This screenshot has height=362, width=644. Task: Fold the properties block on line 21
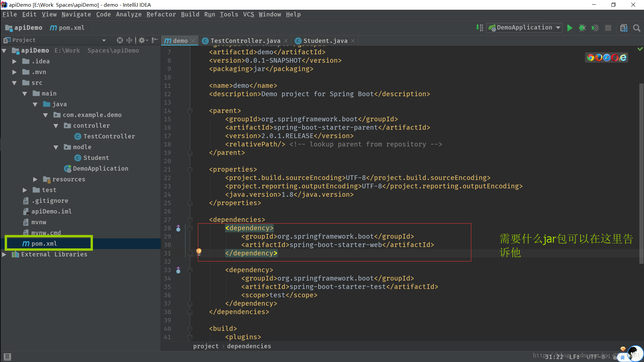(x=190, y=170)
